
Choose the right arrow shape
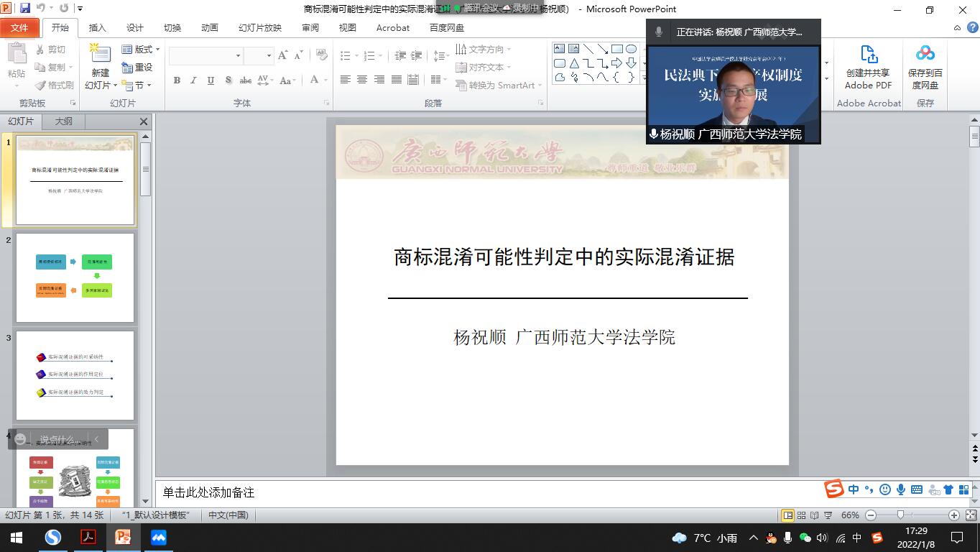point(616,63)
